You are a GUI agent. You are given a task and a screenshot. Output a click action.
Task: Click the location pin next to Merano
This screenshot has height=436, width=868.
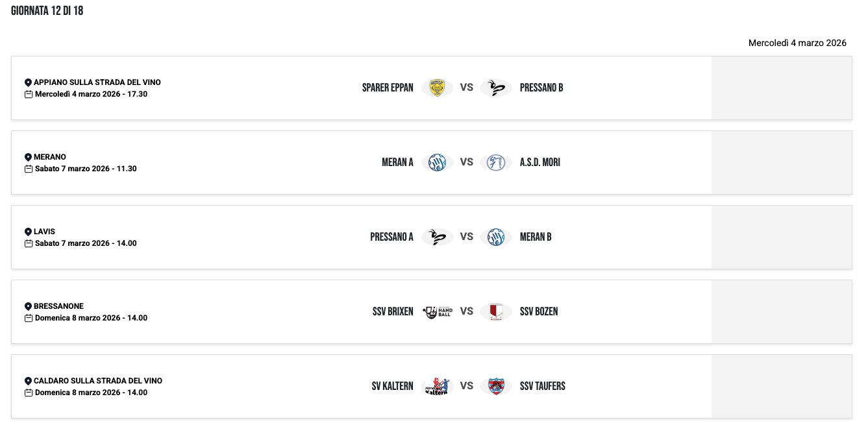pos(28,157)
